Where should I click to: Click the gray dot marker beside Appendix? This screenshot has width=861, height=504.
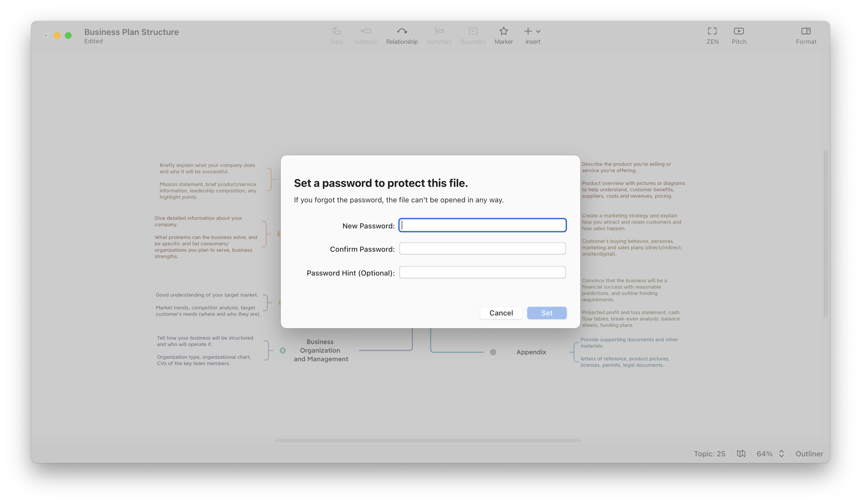pyautogui.click(x=493, y=352)
